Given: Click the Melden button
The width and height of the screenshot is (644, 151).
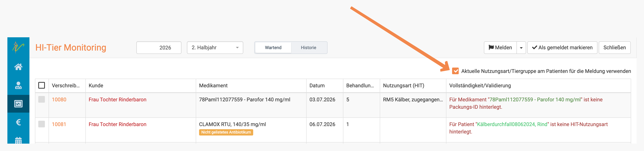Looking at the screenshot, I should point(500,48).
